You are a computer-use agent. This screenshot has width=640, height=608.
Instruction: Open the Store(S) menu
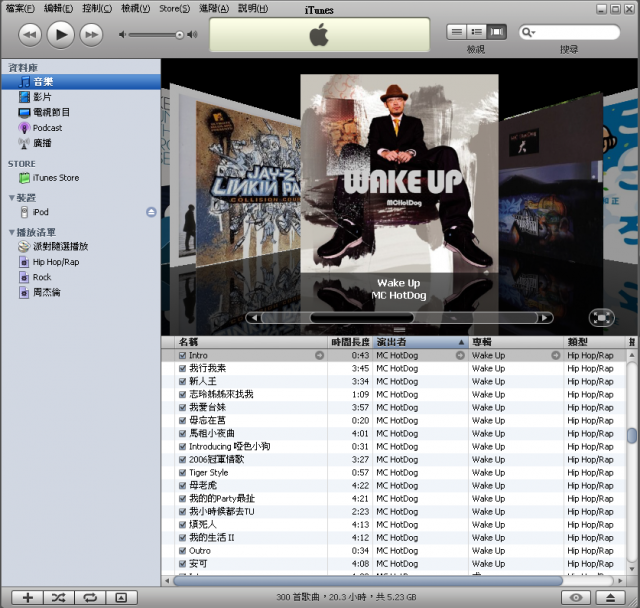174,8
